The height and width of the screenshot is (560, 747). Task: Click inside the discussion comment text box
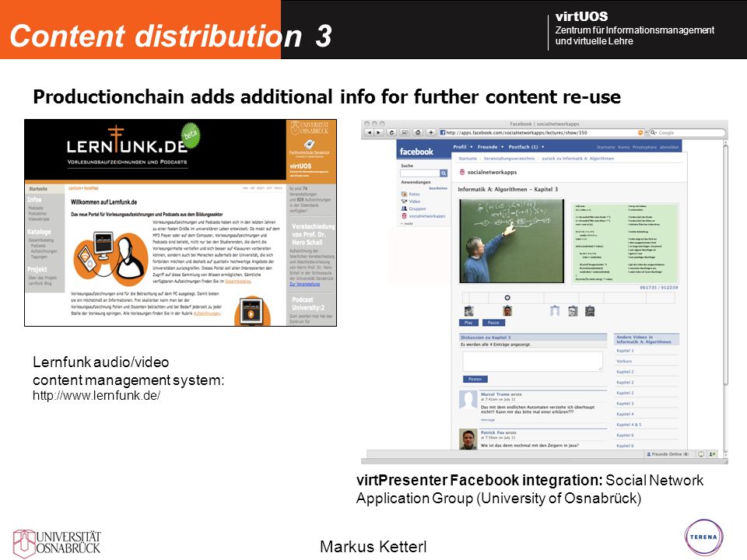(x=532, y=361)
